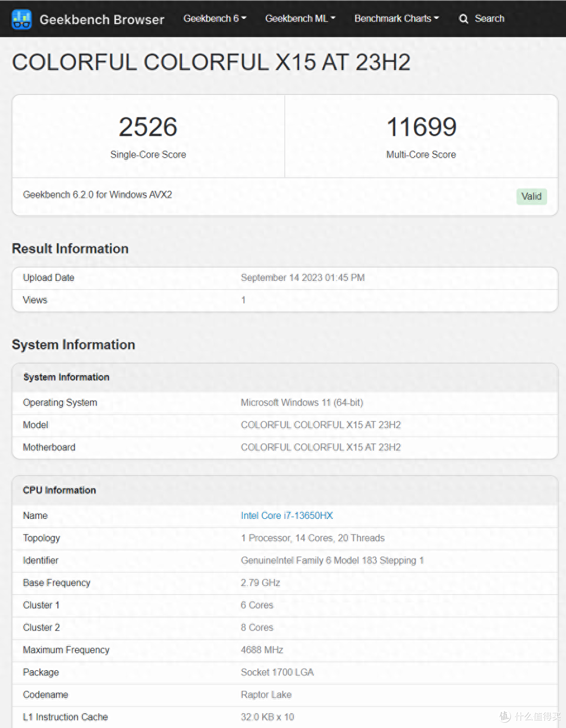This screenshot has height=728, width=566.
Task: Click the Package row label
Action: 41,672
